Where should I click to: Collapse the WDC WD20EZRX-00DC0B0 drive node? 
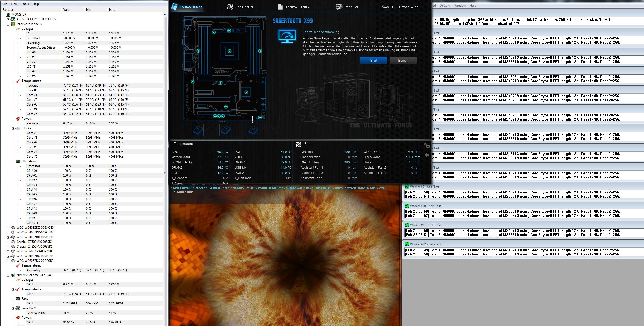[x=8, y=261]
